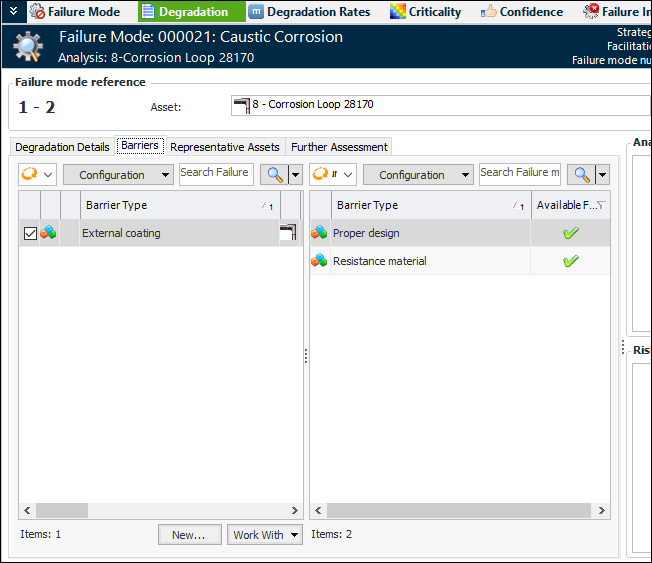Image resolution: width=652 pixels, height=563 pixels.
Task: Open the left refresh dropdown arrow
Action: (48, 175)
